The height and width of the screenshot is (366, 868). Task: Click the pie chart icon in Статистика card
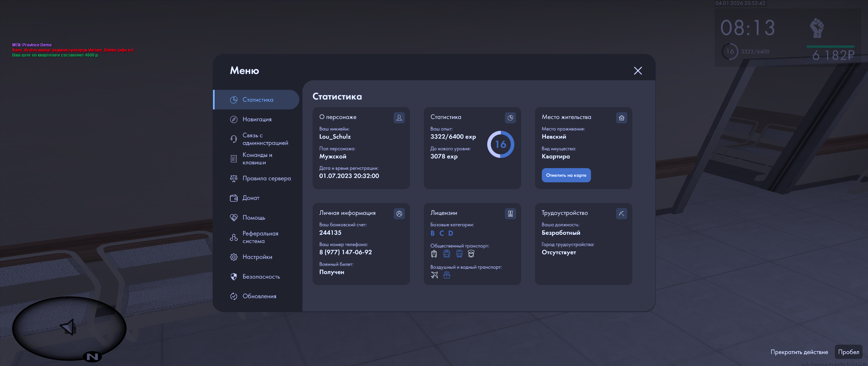(x=510, y=118)
